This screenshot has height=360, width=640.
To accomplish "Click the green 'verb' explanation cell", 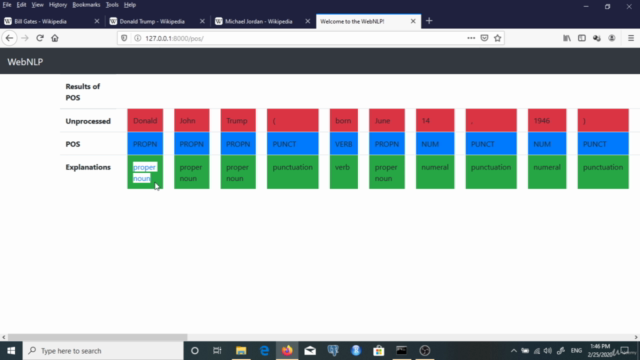I will pyautogui.click(x=344, y=172).
